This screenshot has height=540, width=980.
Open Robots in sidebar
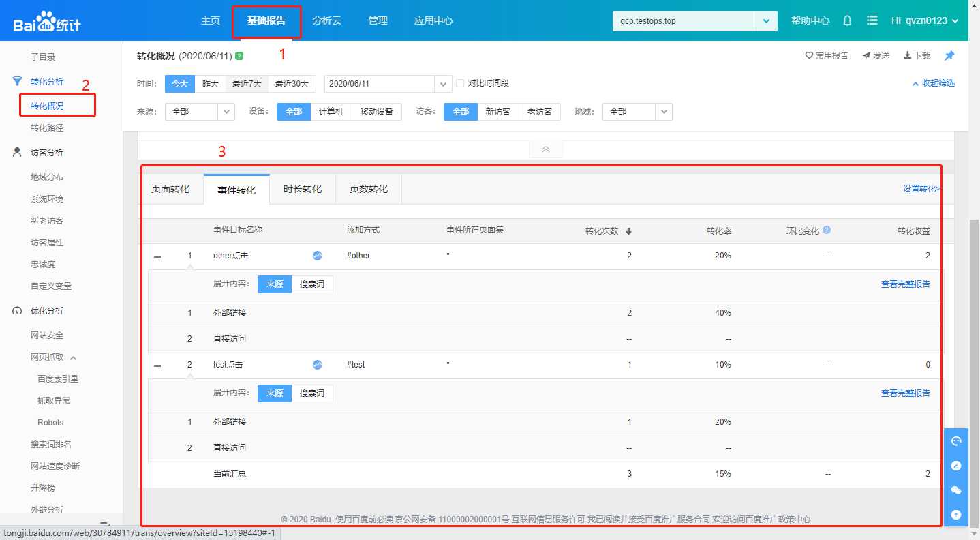coord(50,423)
